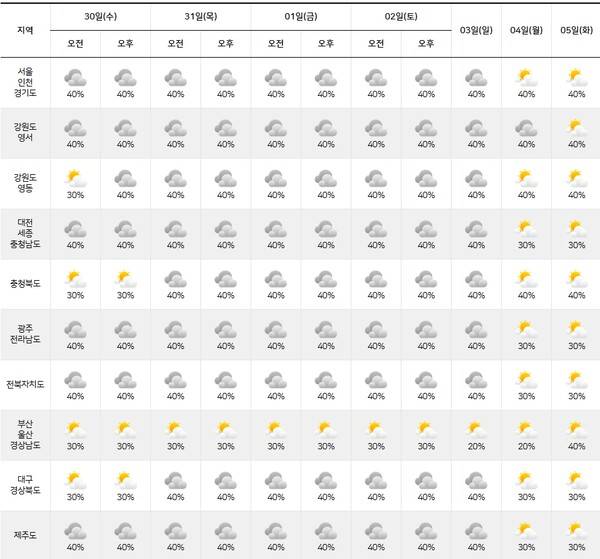Click 20% value for 부산 울산 경상남도 04일(월)
The image size is (600, 559).
pos(526,447)
